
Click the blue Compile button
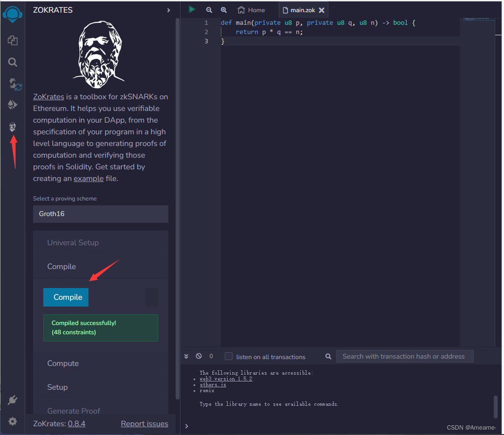click(66, 297)
